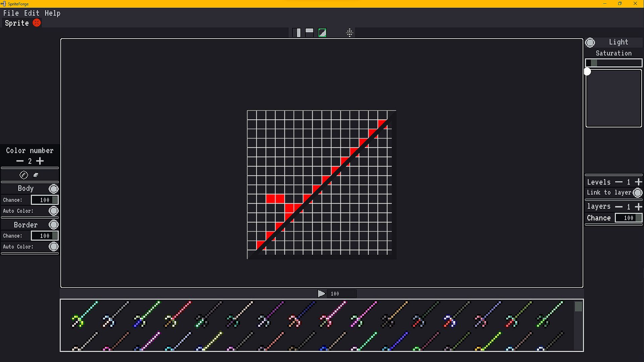
Task: Enable Auto Color for Body
Action: click(x=53, y=211)
